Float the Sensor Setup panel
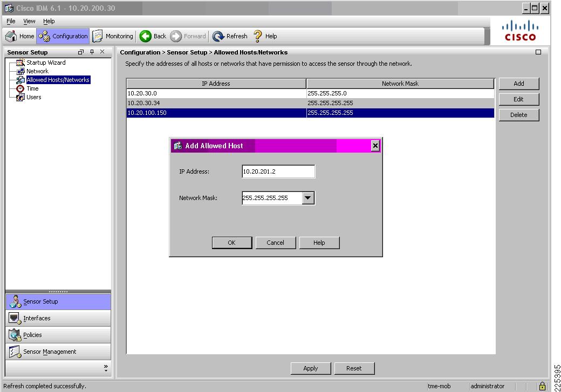Image resolution: width=561 pixels, height=392 pixels. pos(81,52)
